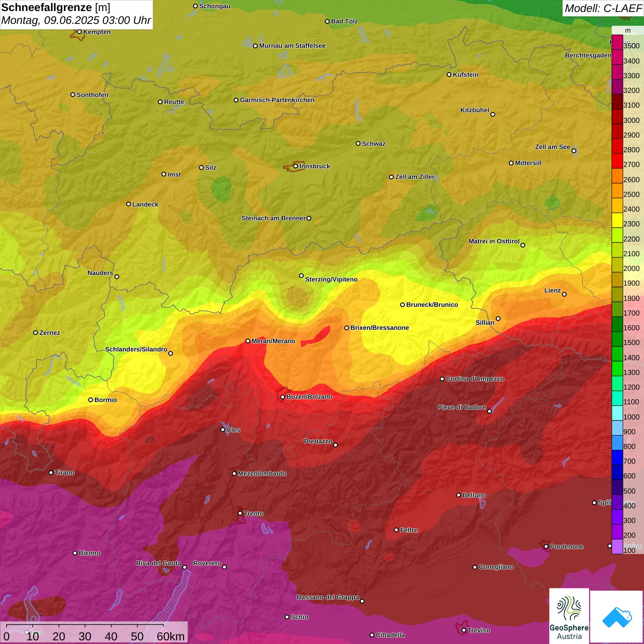The height and width of the screenshot is (644, 644).
Task: Click the GeoSphere Austria logo
Action: pos(569,616)
